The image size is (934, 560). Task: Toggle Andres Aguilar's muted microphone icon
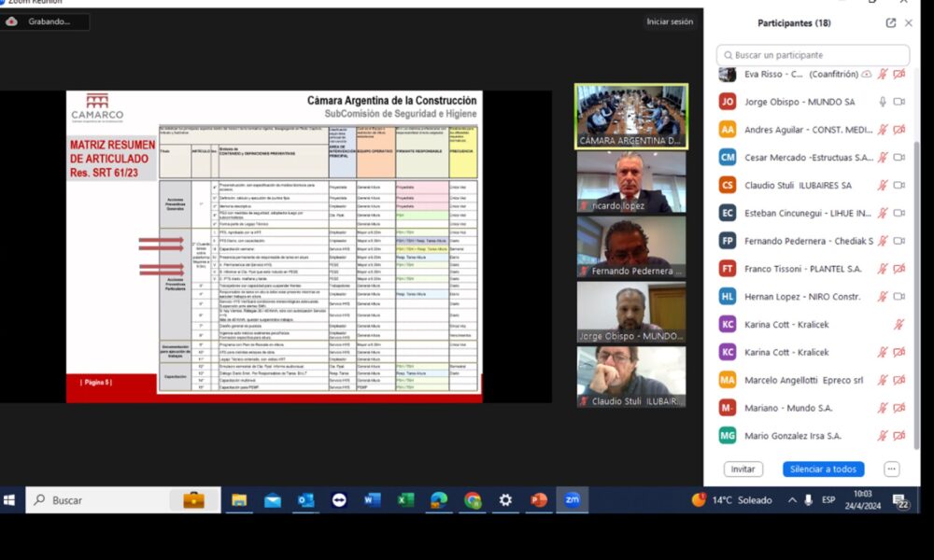point(883,130)
